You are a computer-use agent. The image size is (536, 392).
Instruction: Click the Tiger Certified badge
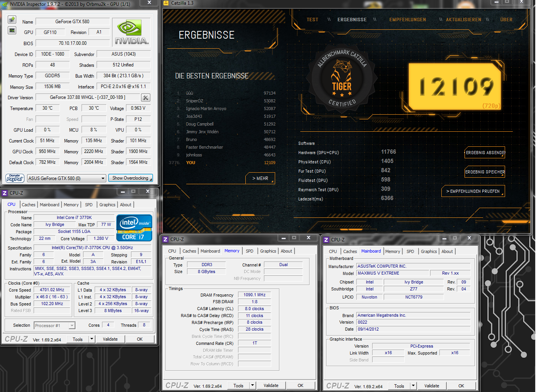[342, 80]
